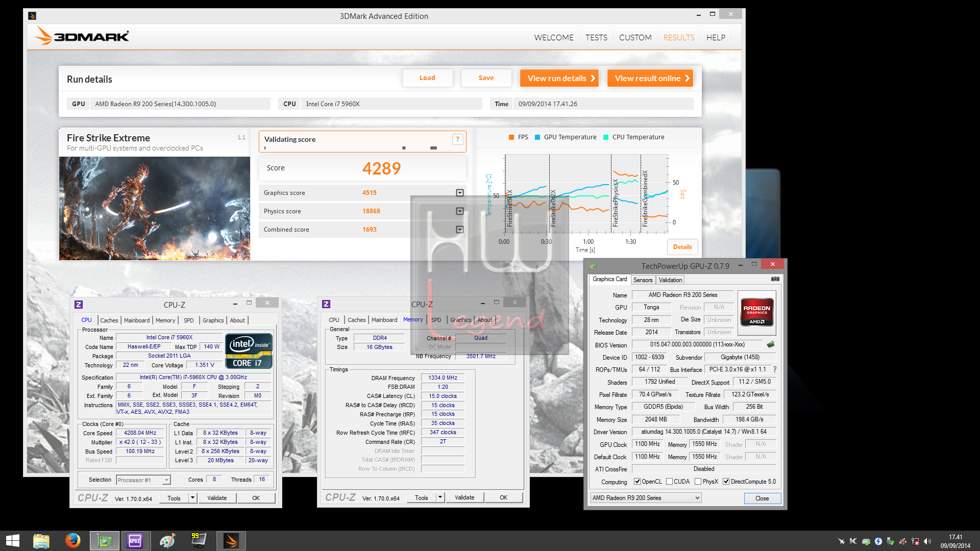Click the BIOS save chip icon in GPU-Z
The image size is (980, 551).
[x=771, y=344]
